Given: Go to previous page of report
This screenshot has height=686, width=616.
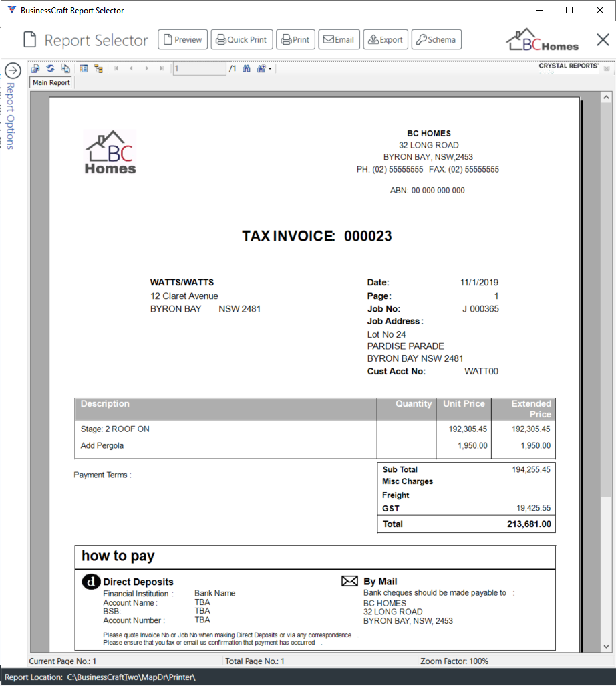Looking at the screenshot, I should coord(131,68).
